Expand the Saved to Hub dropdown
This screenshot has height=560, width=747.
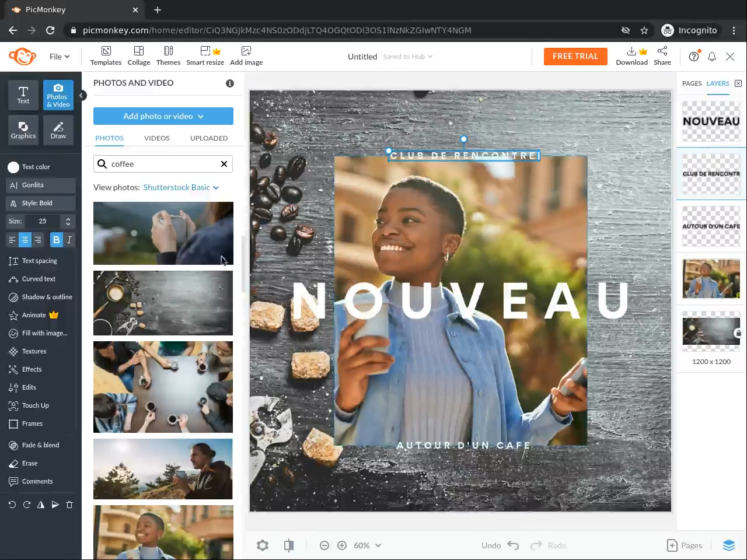coord(408,57)
